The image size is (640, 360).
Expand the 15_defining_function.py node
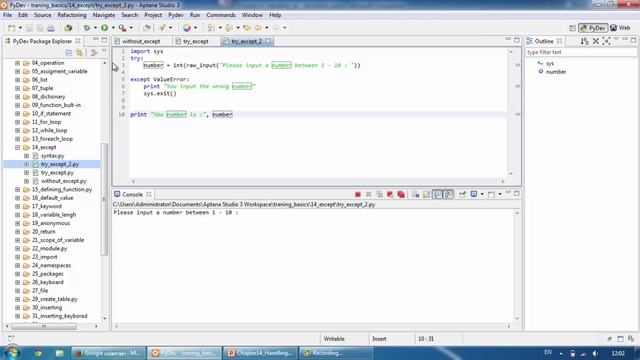[18, 189]
